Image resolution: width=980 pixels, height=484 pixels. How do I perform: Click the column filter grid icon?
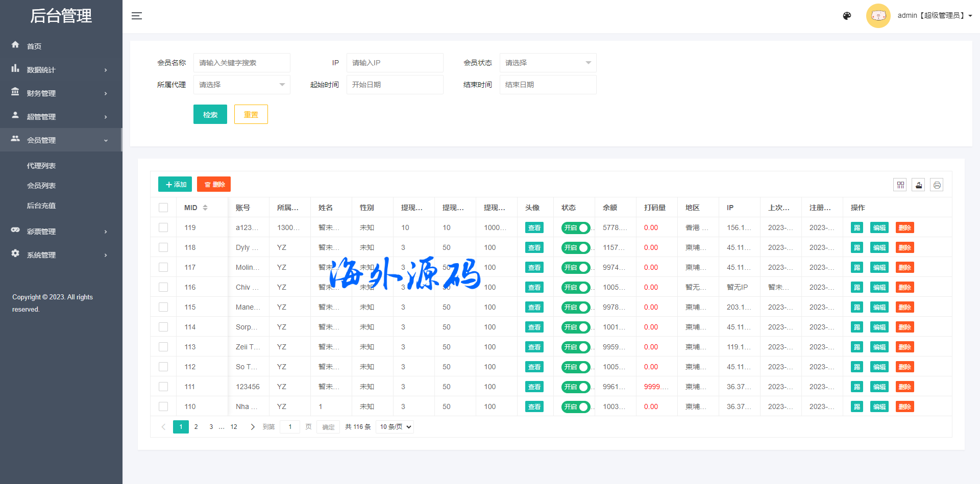coord(900,185)
